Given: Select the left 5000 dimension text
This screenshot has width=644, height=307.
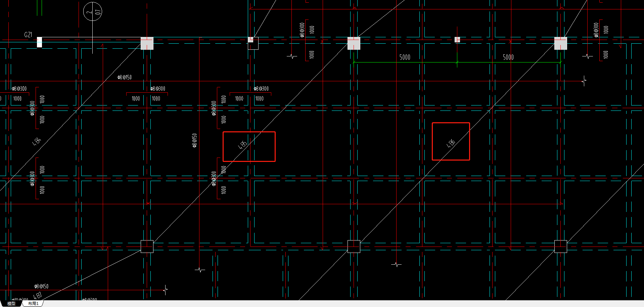Looking at the screenshot, I should (x=405, y=57).
